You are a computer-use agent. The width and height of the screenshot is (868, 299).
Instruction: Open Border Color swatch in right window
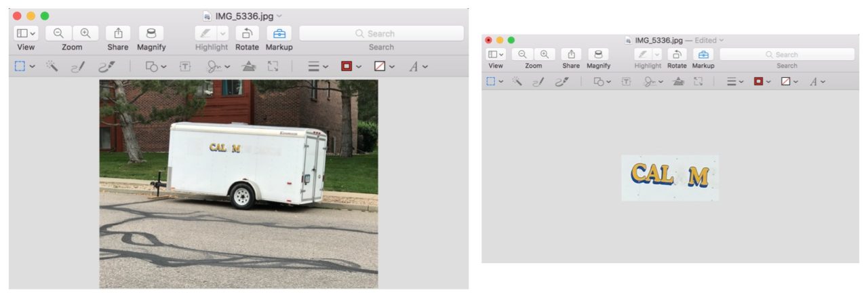point(762,81)
